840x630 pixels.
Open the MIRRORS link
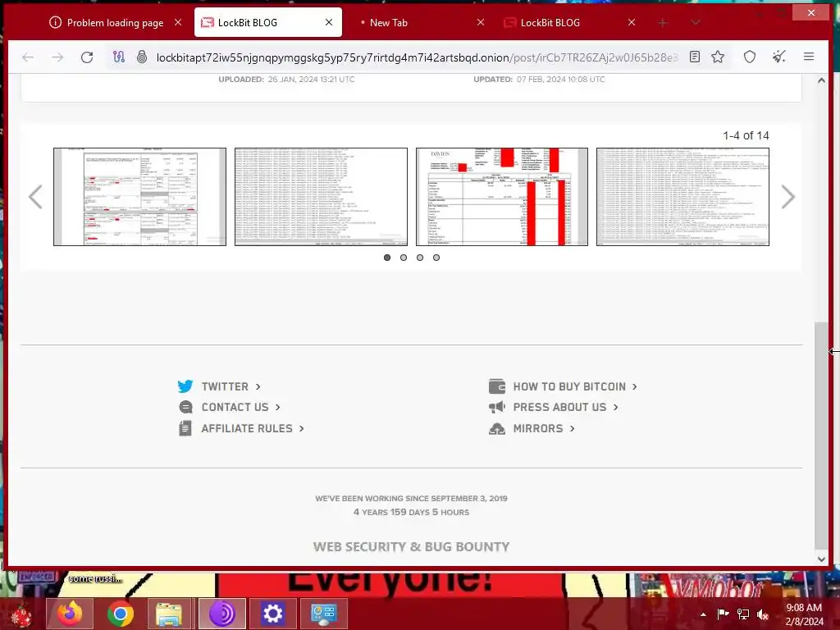click(538, 428)
